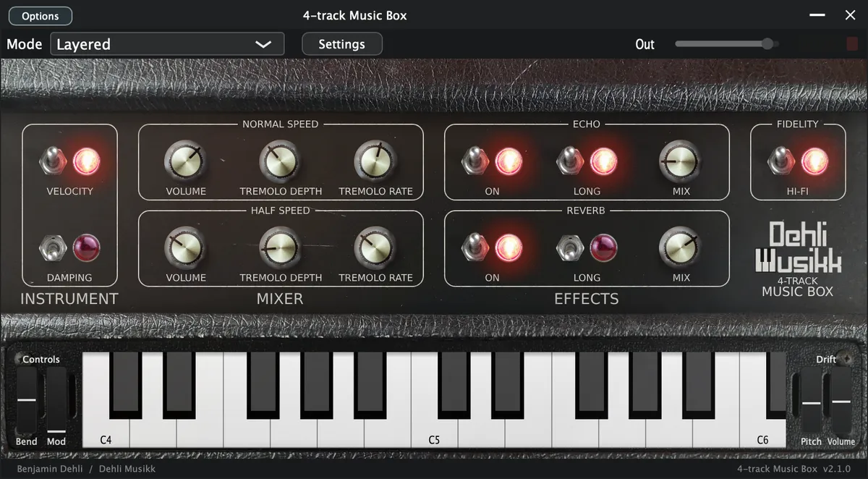Click the Mode dropdown chevron arrow
The image size is (868, 479).
(263, 44)
